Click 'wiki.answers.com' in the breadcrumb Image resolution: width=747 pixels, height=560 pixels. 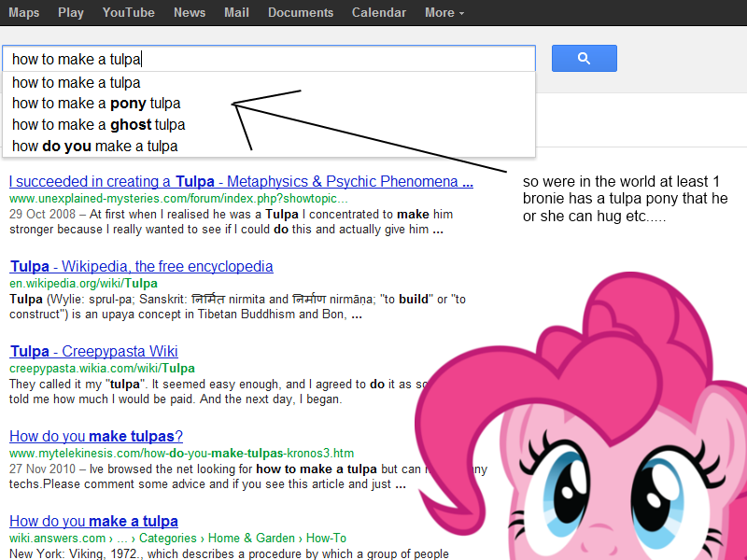point(57,539)
